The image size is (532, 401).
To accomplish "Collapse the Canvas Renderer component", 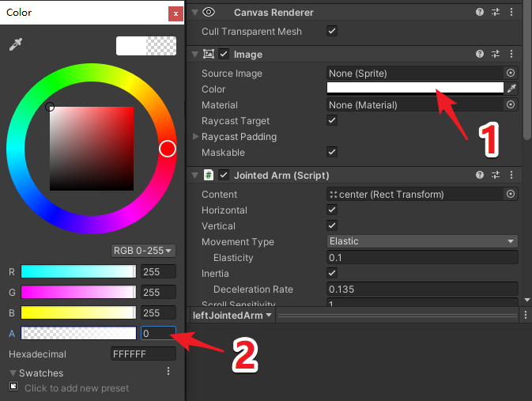I will pos(194,13).
